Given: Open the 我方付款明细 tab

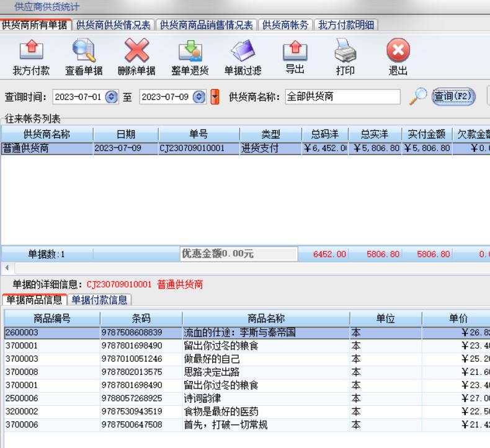Looking at the screenshot, I should tap(346, 25).
